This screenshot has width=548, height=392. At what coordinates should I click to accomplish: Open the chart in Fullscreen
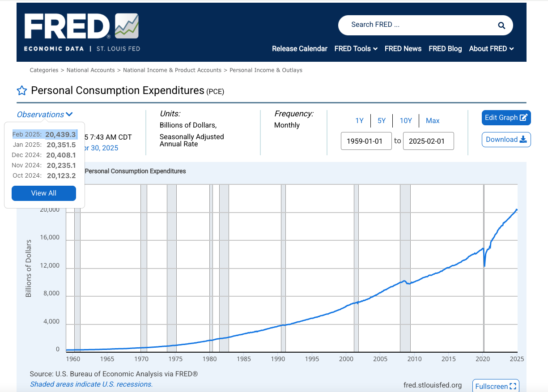pos(496,386)
